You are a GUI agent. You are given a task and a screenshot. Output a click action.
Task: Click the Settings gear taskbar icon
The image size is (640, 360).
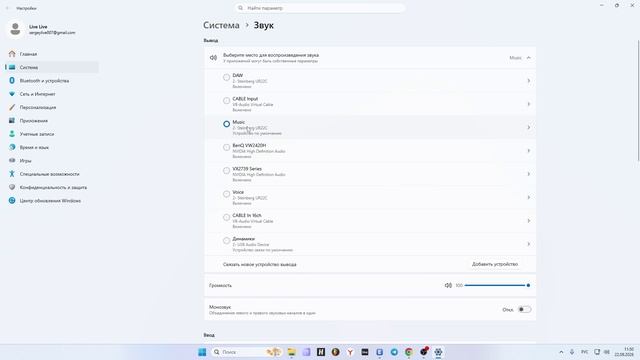click(x=438, y=352)
